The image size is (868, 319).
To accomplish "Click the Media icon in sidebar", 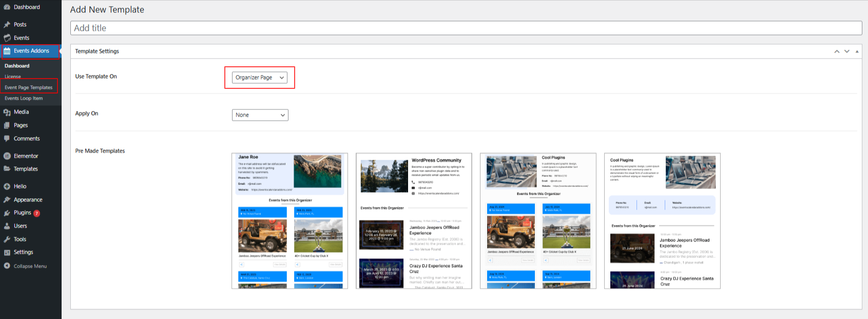I will tap(7, 112).
